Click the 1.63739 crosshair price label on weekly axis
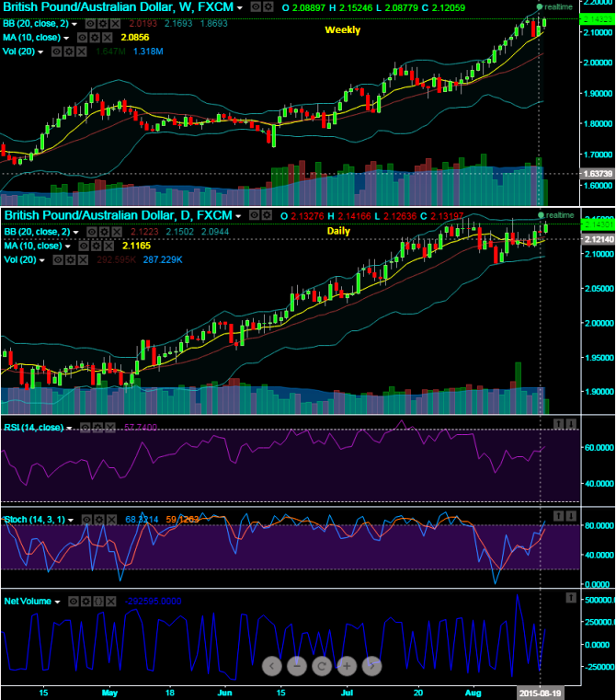Viewport: 616px width, 700px height. tap(598, 173)
